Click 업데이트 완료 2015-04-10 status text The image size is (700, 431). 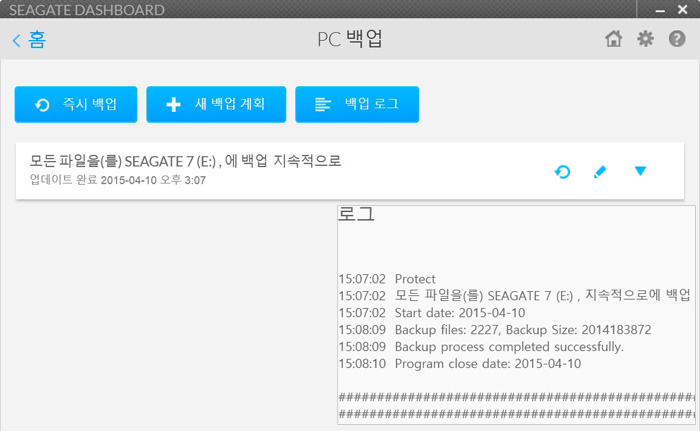pos(117,180)
